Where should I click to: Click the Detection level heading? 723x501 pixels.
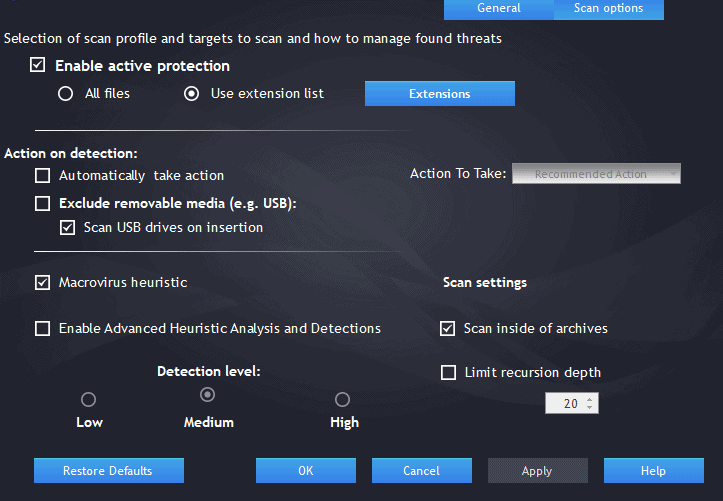[209, 371]
